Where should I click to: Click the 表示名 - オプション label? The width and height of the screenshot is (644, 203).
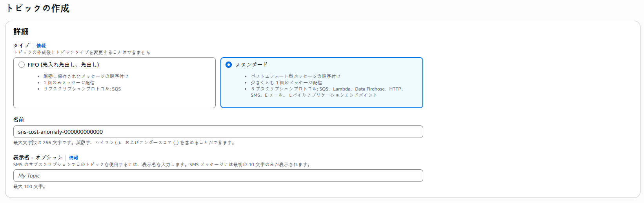[x=38, y=158]
